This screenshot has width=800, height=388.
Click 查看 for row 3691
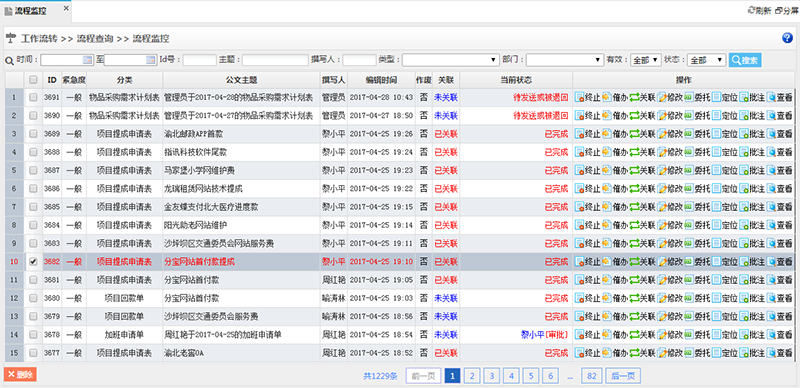[780, 98]
